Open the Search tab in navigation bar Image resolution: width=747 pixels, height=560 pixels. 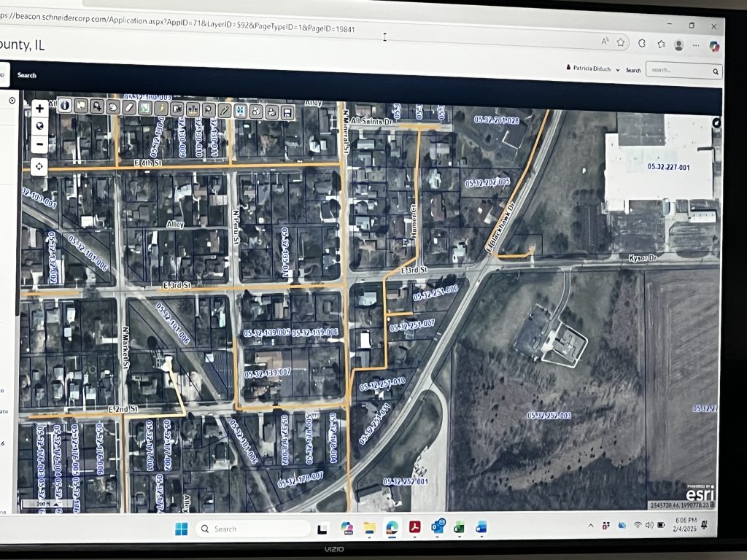27,75
